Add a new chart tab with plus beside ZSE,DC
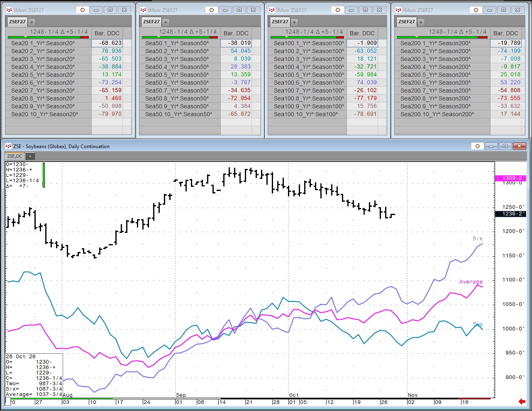Viewport: 532px width, 411px height. [x=30, y=156]
